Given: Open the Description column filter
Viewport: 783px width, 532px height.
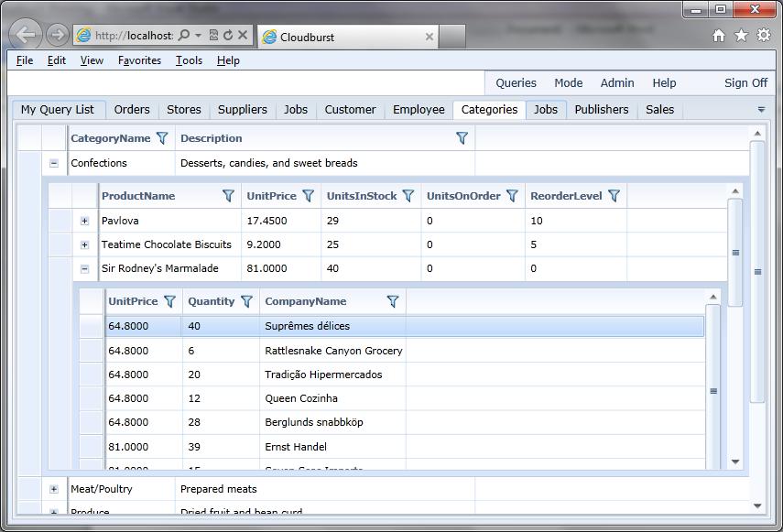Looking at the screenshot, I should point(462,138).
